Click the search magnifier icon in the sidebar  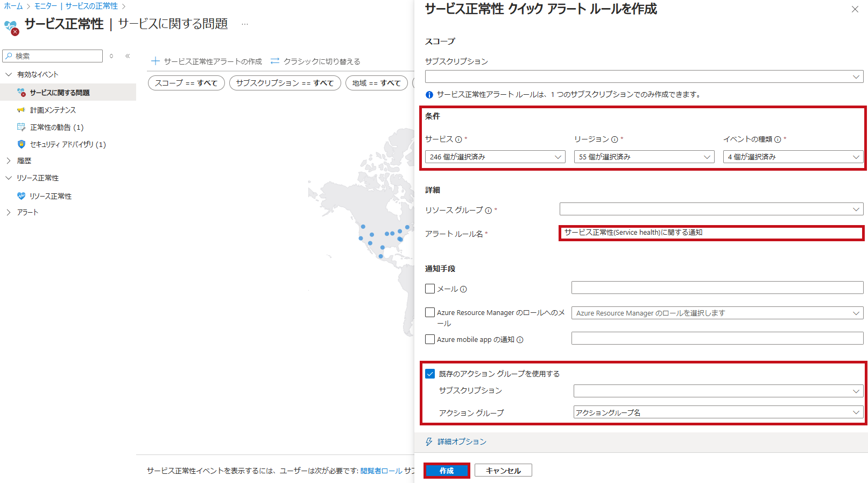9,56
